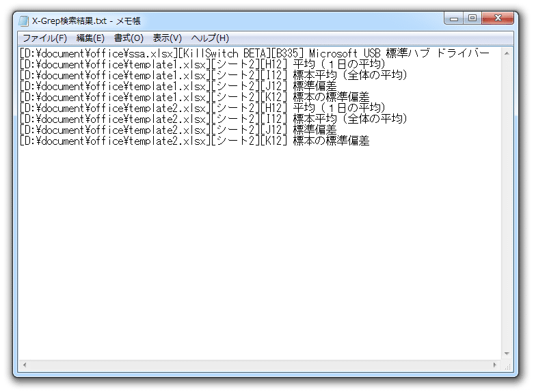Click horizontal scrollbar left arrow

click(x=25, y=365)
